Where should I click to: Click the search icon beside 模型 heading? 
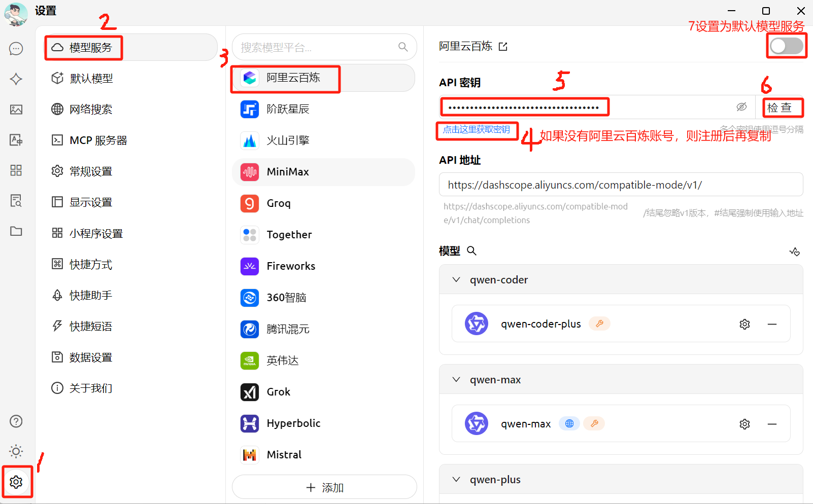tap(471, 251)
